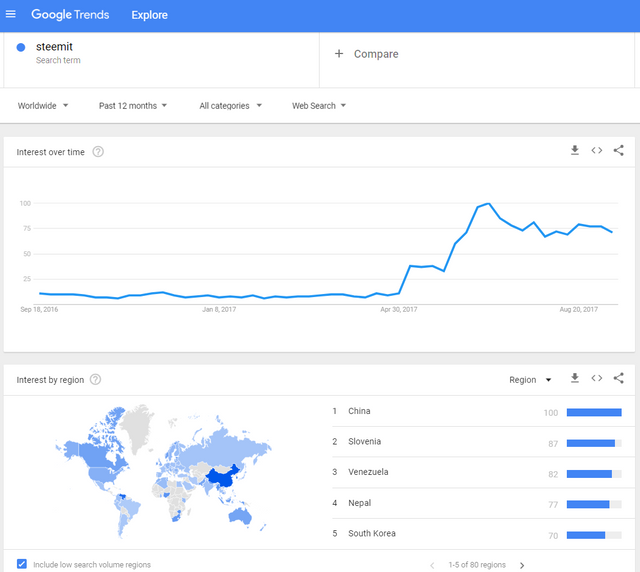The image size is (640, 572).
Task: Click the Google Trends logo
Action: tap(70, 15)
